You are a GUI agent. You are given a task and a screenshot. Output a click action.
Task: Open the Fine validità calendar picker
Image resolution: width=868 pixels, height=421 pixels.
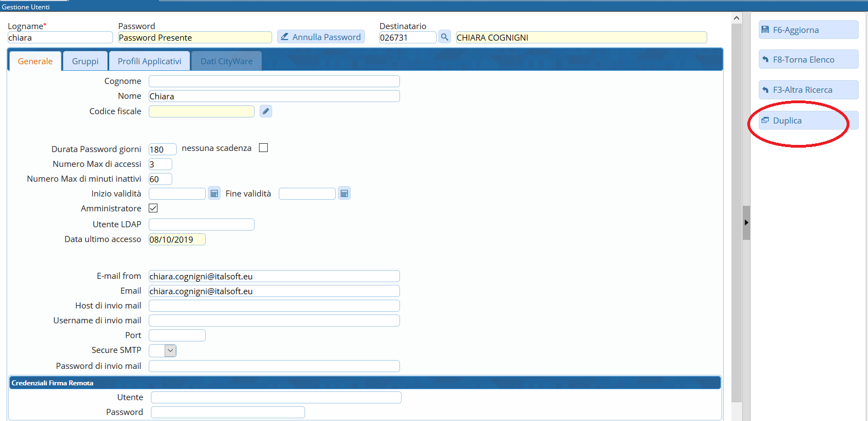click(x=344, y=194)
